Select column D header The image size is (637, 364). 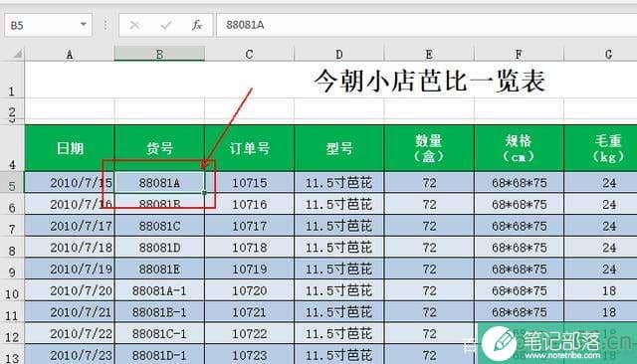coord(339,54)
